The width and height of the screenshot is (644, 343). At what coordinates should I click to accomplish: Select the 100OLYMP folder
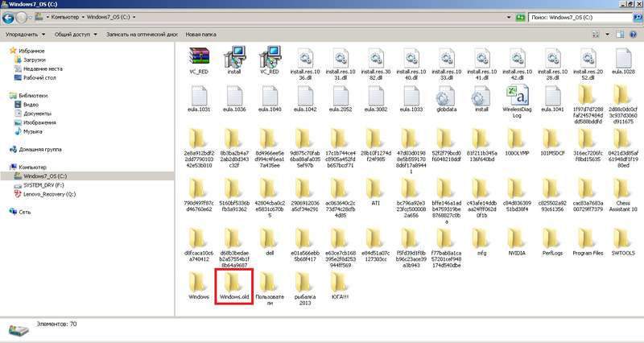(x=517, y=143)
